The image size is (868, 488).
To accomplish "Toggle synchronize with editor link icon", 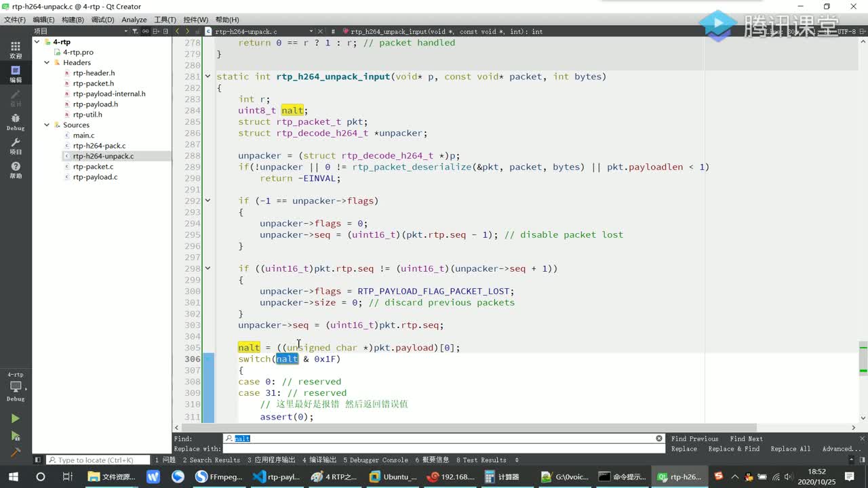I will pyautogui.click(x=146, y=31).
